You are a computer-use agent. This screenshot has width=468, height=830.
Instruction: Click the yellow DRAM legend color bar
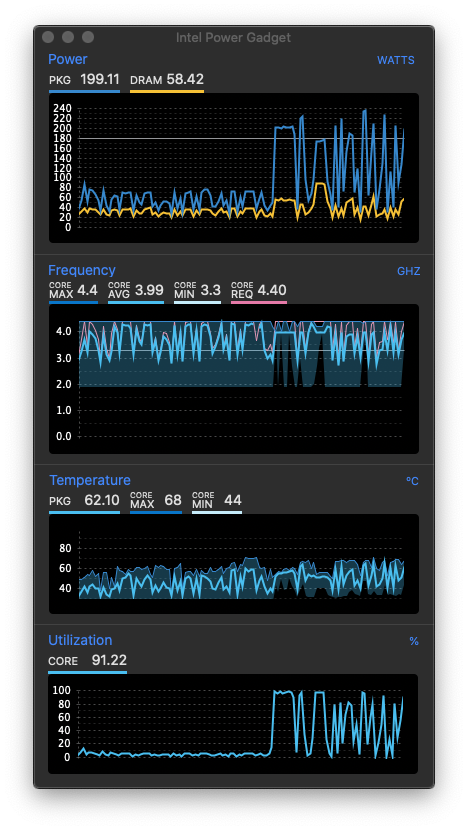[167, 92]
